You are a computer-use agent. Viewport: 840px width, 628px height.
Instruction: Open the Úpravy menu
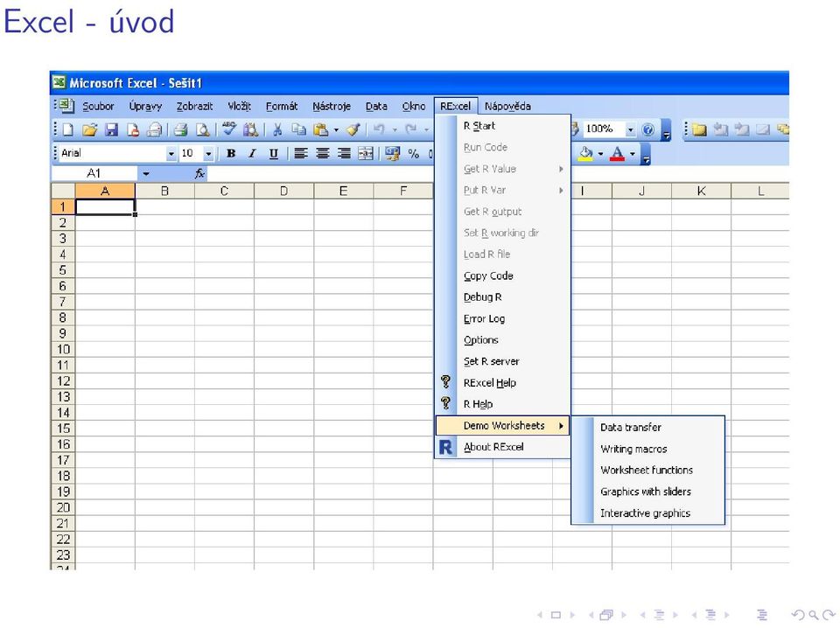[x=145, y=106]
